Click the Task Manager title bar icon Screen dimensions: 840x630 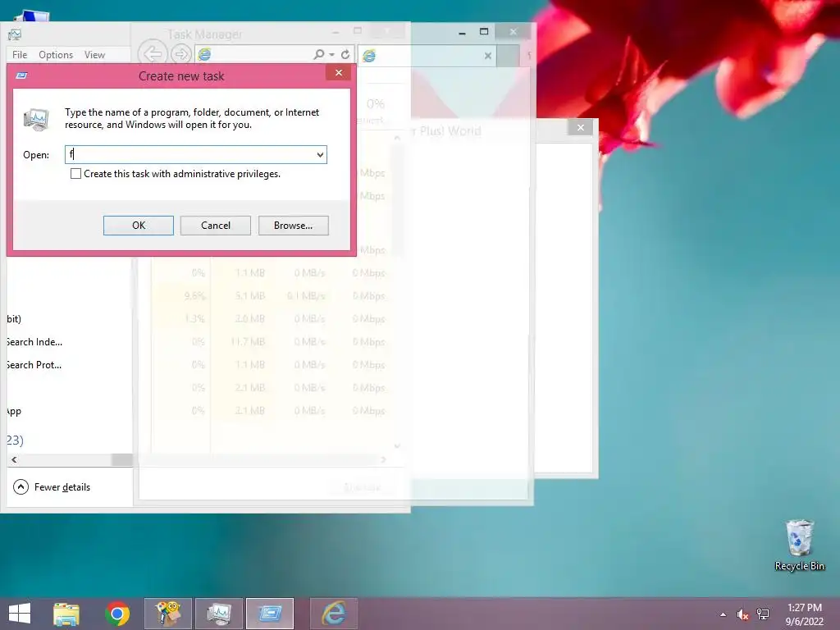[15, 35]
